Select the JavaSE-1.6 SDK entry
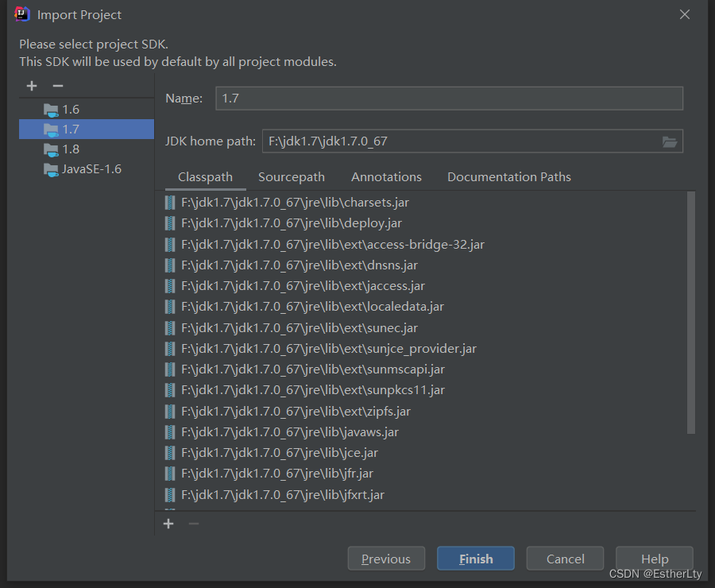This screenshot has width=715, height=588. point(87,169)
